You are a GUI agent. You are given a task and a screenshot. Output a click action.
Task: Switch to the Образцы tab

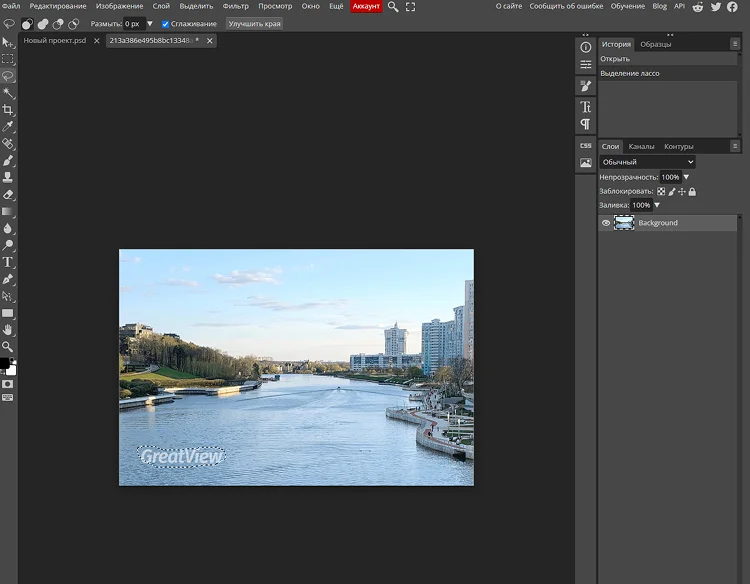click(x=655, y=44)
